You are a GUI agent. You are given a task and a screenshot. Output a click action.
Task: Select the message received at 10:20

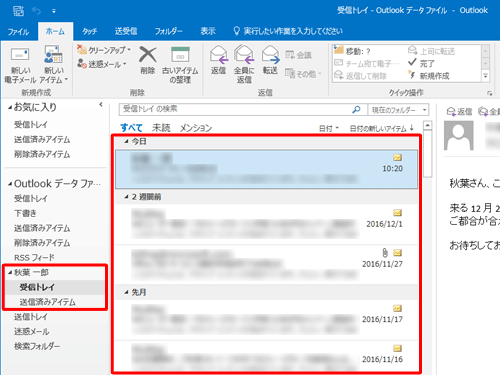pos(266,169)
